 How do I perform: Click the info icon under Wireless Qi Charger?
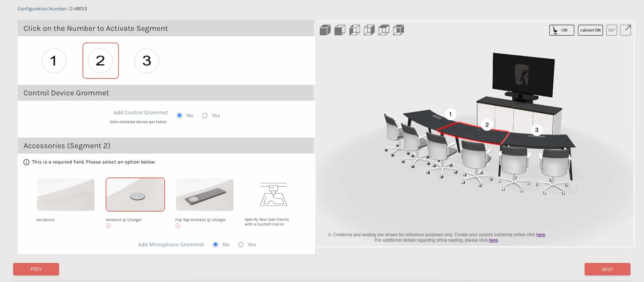click(x=108, y=226)
